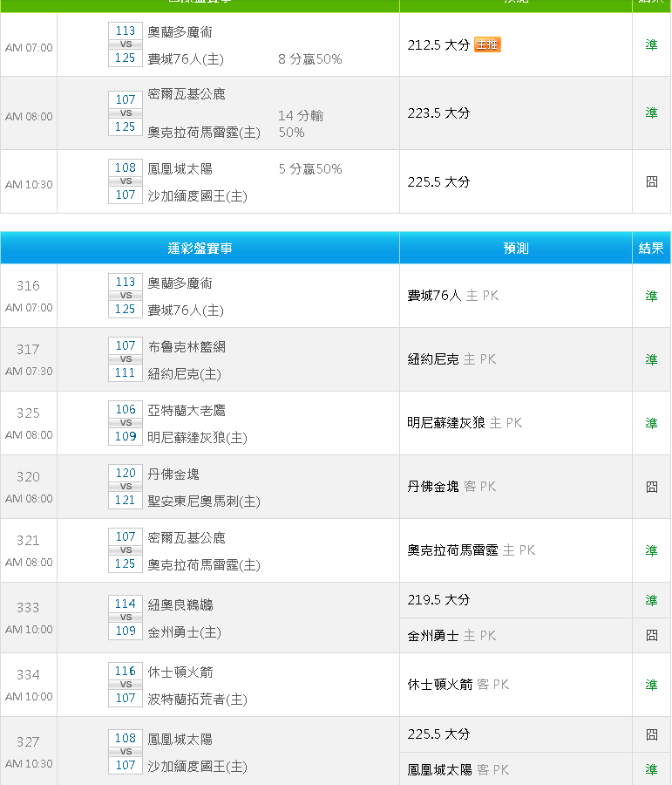672x785 pixels.
Task: Click the 5 分贏50% handicap text
Action: (x=309, y=168)
